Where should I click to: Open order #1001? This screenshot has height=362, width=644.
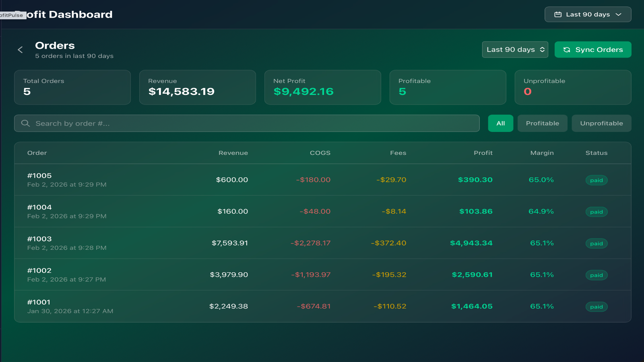tap(323, 306)
